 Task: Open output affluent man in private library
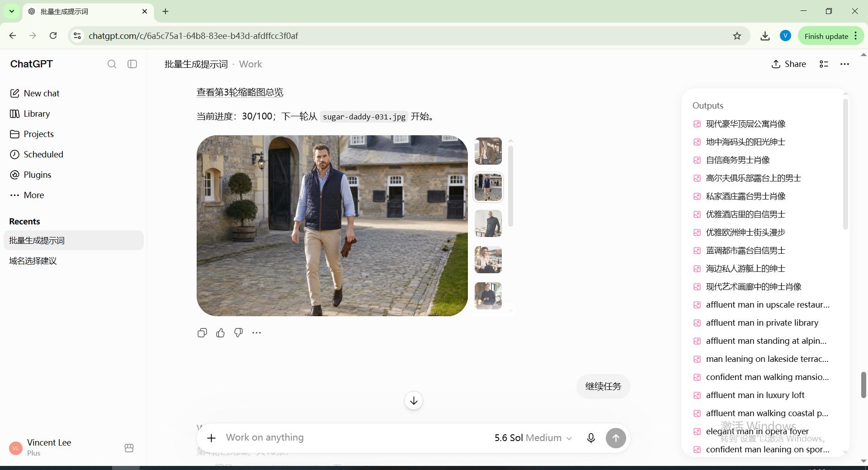coord(762,323)
